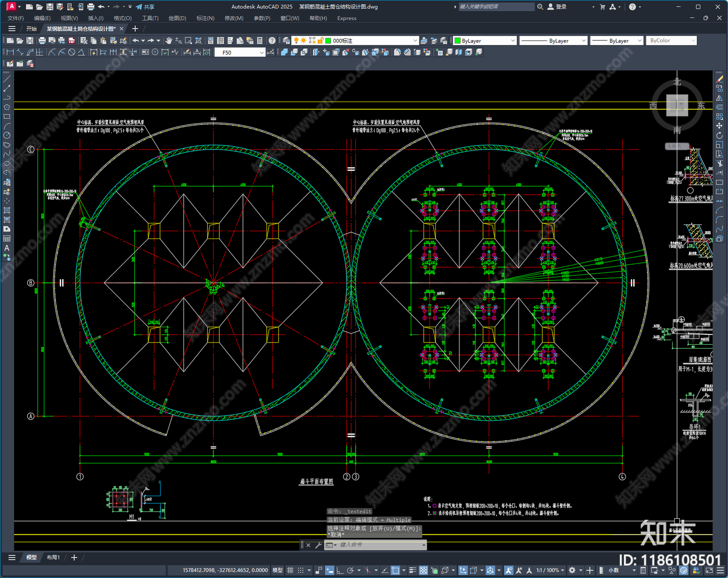Select the Multiline Text 'A' tool
Image resolution: width=728 pixels, height=578 pixels.
(x=7, y=248)
